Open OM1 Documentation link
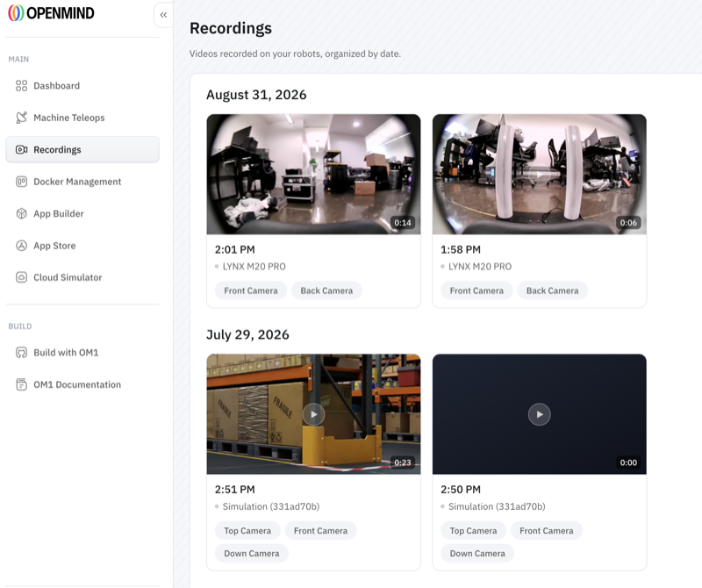Viewport: 702px width, 588px height. [82, 384]
